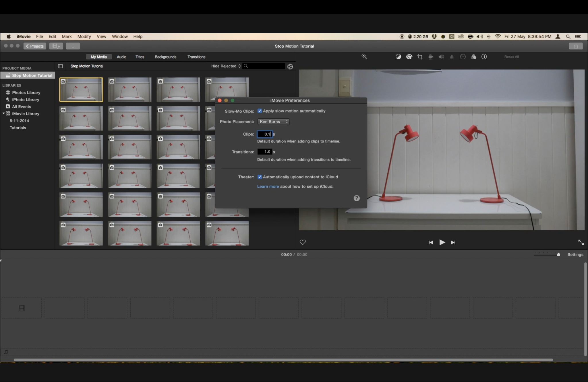Uncheck Apply slow motion automatically
This screenshot has width=588, height=382.
coord(260,111)
